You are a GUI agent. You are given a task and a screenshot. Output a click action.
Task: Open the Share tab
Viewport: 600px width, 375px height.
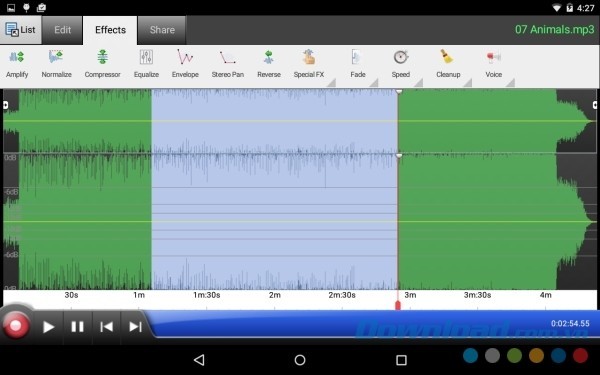tap(162, 30)
